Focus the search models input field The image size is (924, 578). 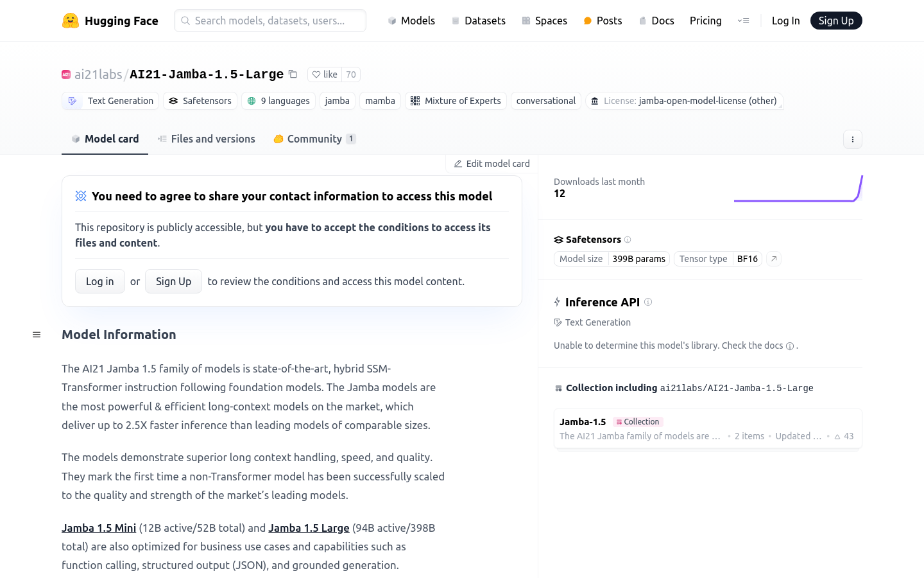click(270, 21)
